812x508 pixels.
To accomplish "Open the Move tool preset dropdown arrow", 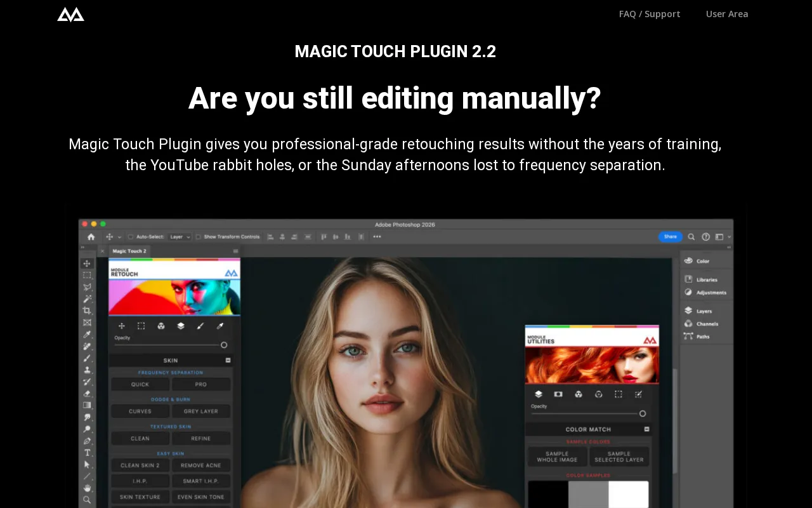I will (119, 237).
